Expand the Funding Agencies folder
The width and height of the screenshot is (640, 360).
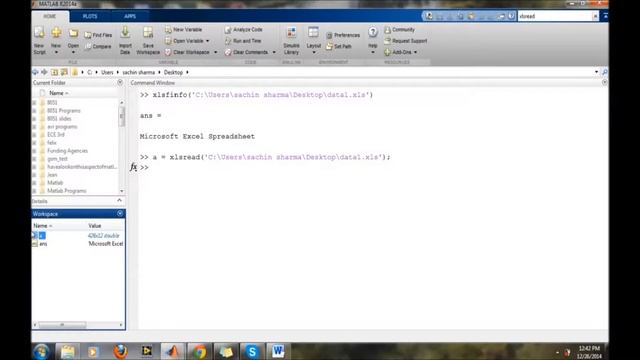tap(34, 151)
